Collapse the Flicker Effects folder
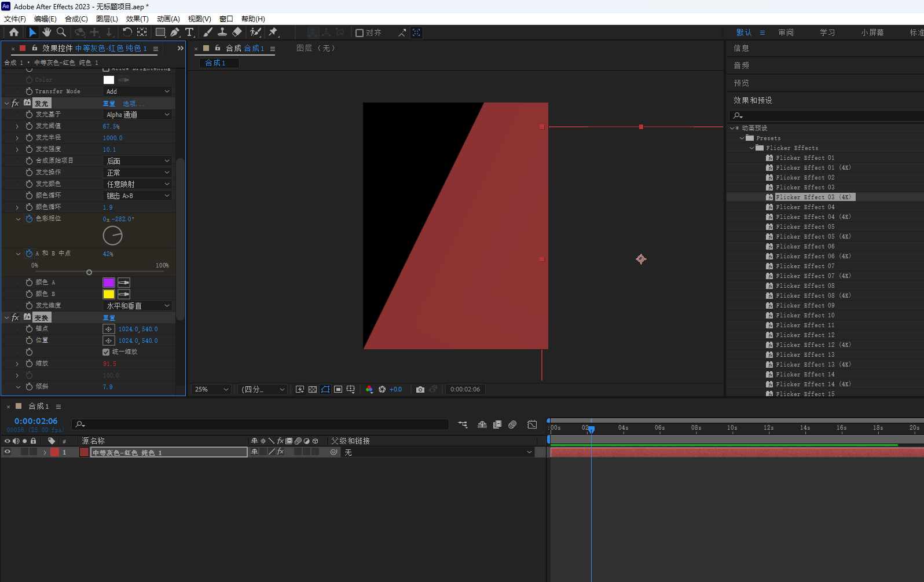The image size is (924, 582). point(752,148)
